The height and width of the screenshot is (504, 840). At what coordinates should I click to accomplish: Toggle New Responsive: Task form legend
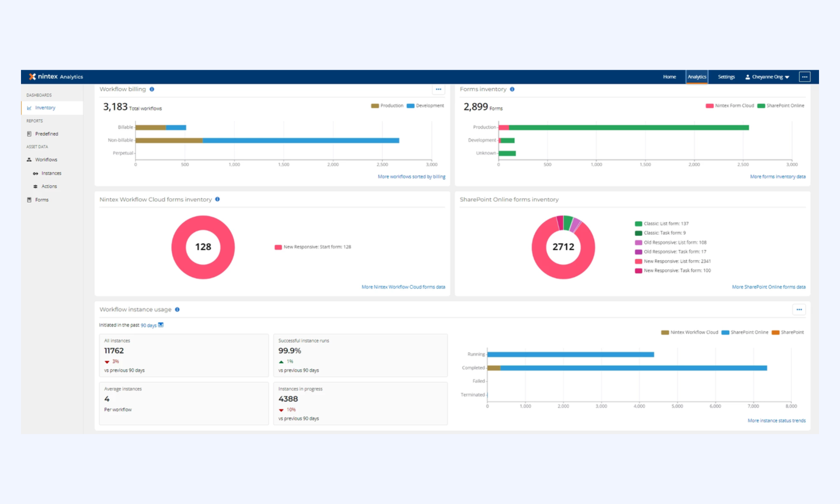click(x=673, y=271)
